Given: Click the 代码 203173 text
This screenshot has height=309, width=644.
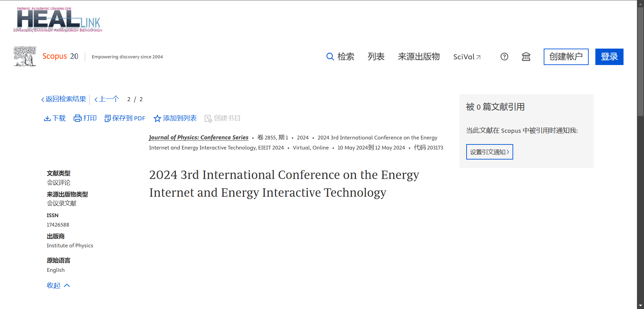Looking at the screenshot, I should (428, 148).
